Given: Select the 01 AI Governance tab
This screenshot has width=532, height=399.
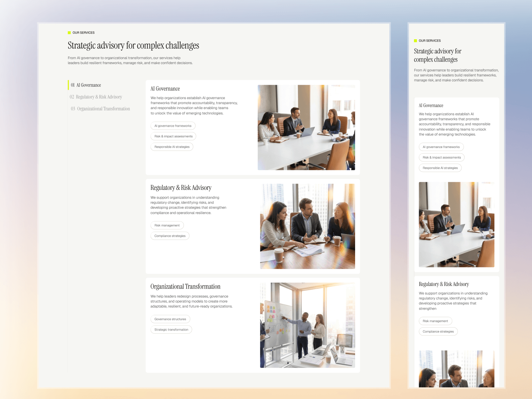Looking at the screenshot, I should click(x=86, y=85).
